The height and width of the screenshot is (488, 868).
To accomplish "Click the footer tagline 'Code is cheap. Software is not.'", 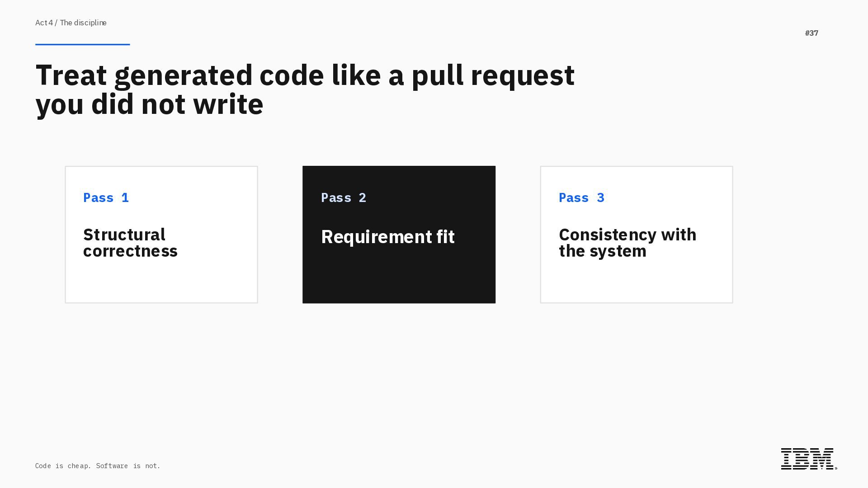I will pyautogui.click(x=98, y=466).
